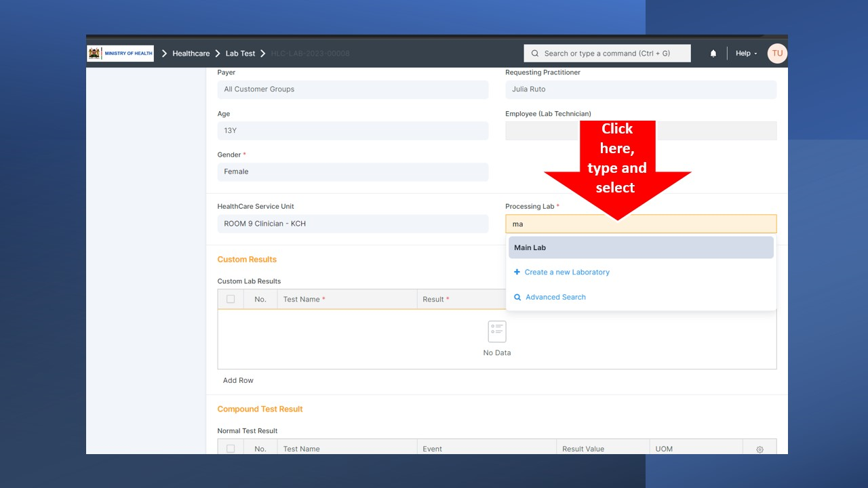Click the Advanced Search magnifier icon

[517, 297]
